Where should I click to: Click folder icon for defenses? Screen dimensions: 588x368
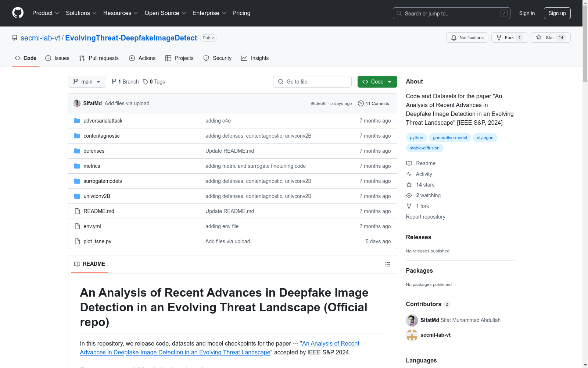point(77,151)
